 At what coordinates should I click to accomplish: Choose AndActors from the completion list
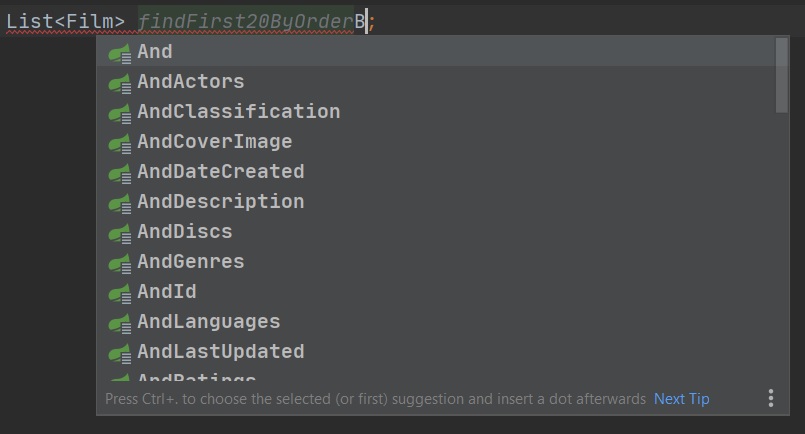191,82
